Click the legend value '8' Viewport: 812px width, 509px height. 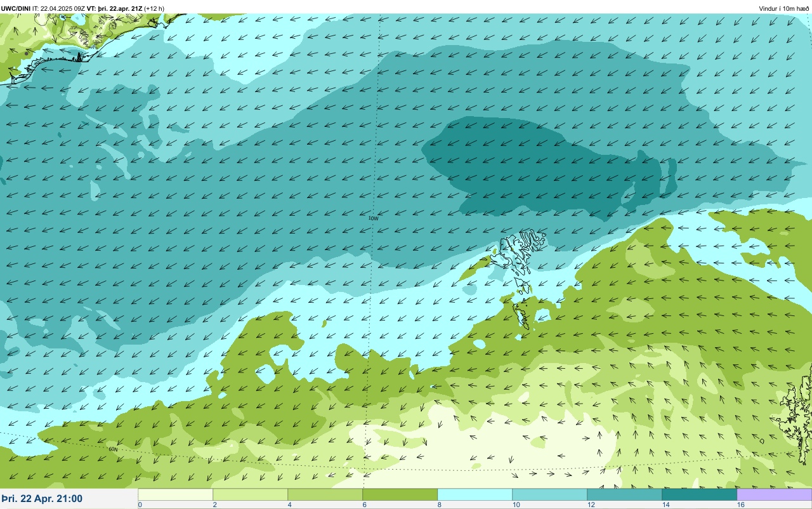click(439, 505)
